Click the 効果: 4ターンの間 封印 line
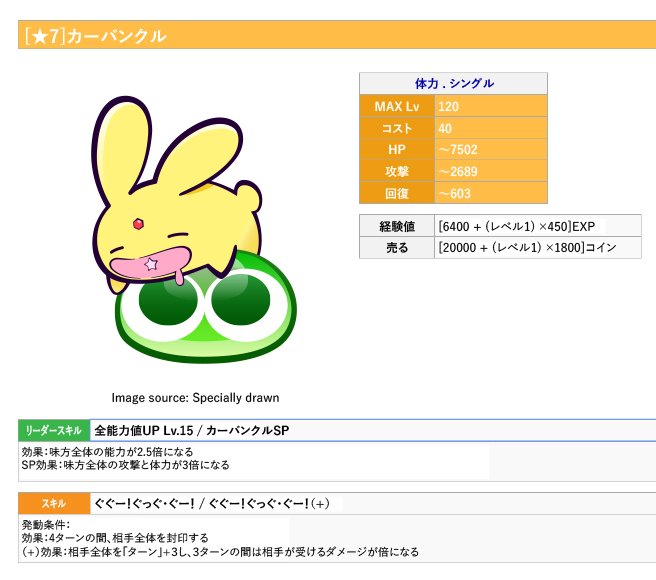656x580 pixels. pyautogui.click(x=115, y=538)
